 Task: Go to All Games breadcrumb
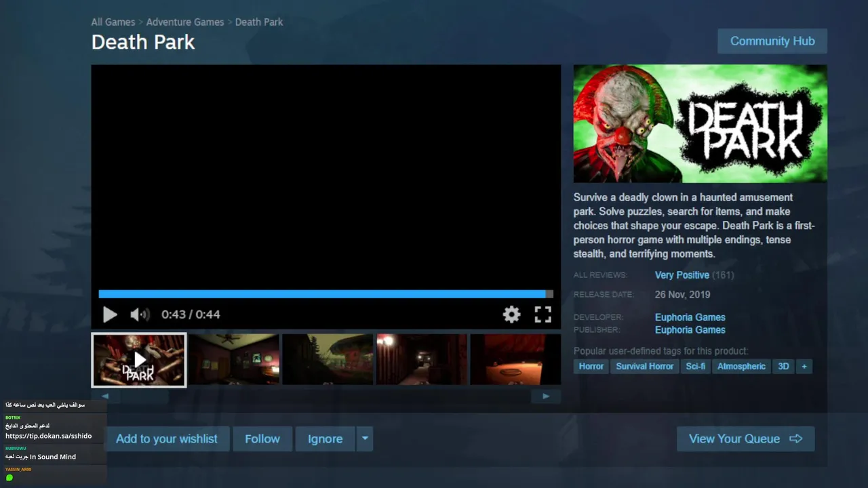(113, 22)
